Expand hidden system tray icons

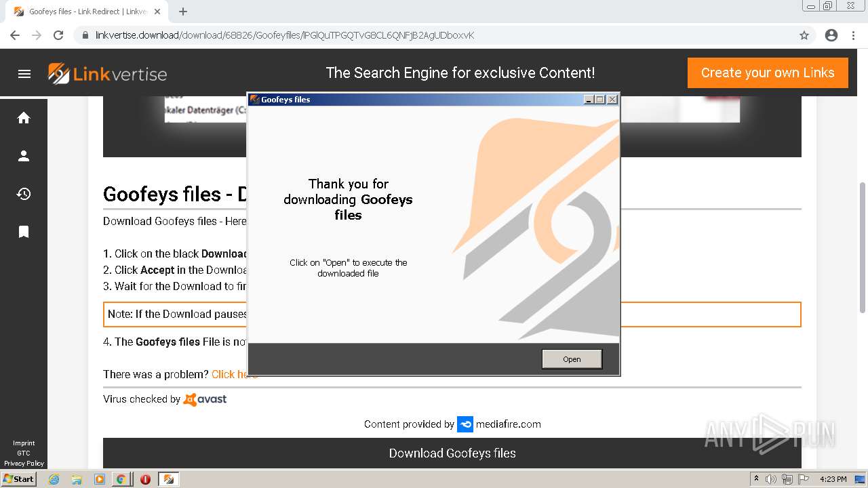[756, 479]
